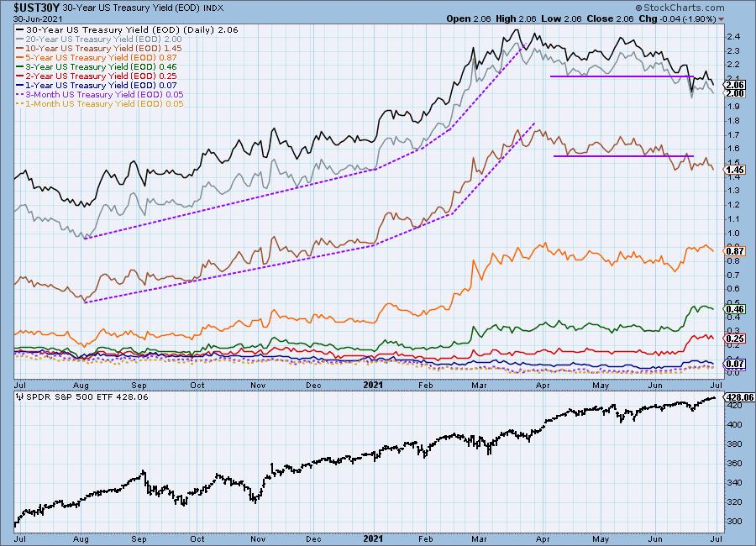
Task: Click the May label under the SPY panel
Action: pyautogui.click(x=601, y=538)
